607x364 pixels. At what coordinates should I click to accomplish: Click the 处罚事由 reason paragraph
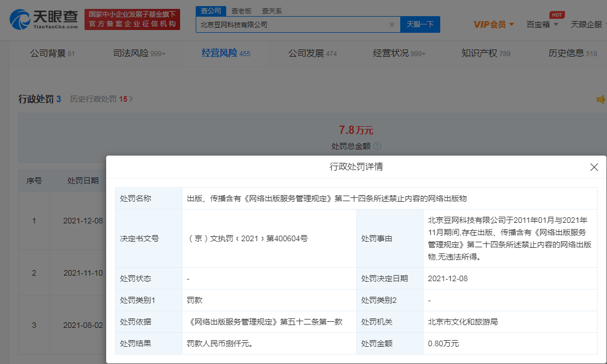509,238
